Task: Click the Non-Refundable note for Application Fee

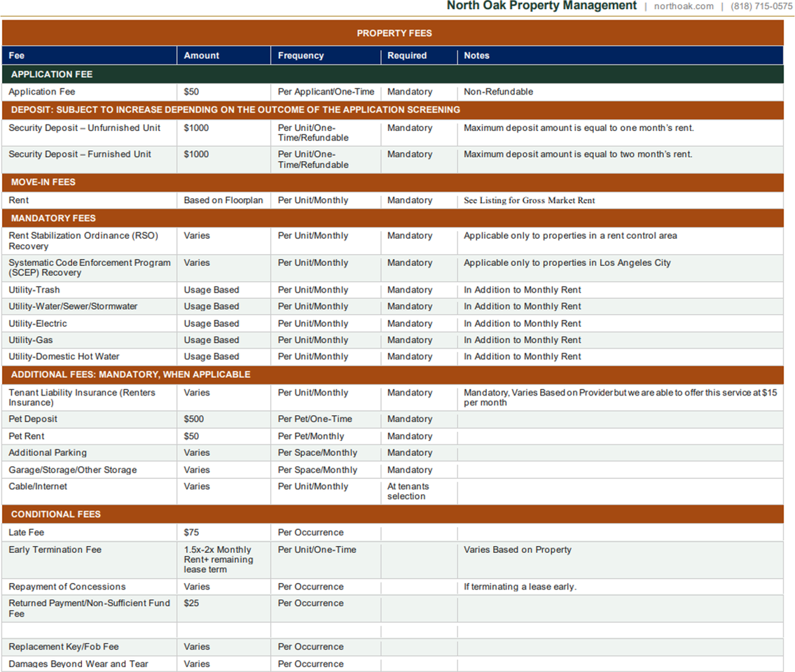Action: (x=499, y=92)
